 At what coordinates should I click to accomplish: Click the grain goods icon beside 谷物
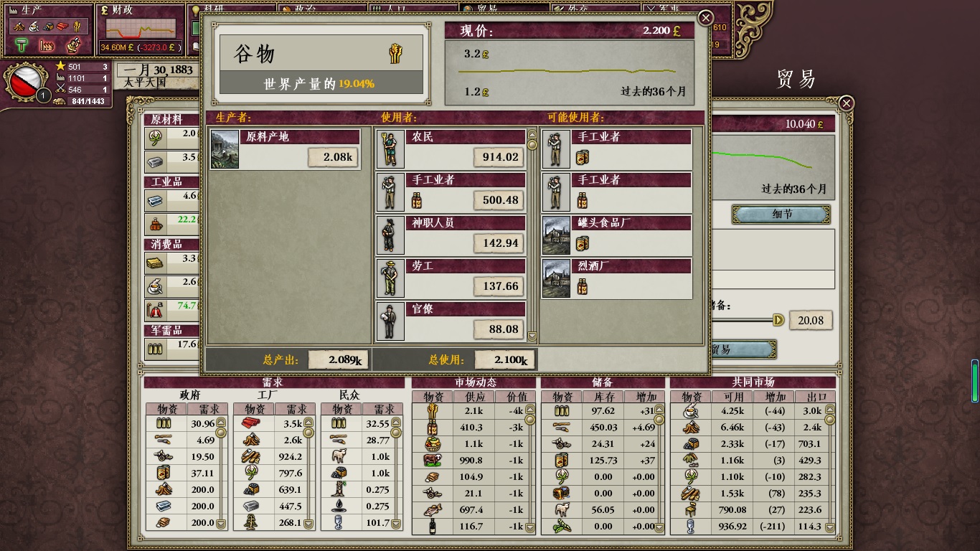point(395,54)
